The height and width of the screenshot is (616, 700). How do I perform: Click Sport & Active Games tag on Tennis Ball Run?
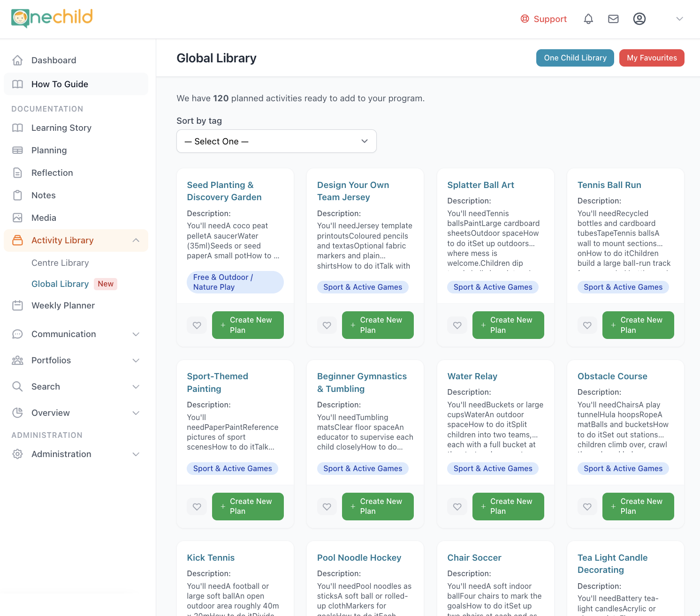tap(623, 287)
